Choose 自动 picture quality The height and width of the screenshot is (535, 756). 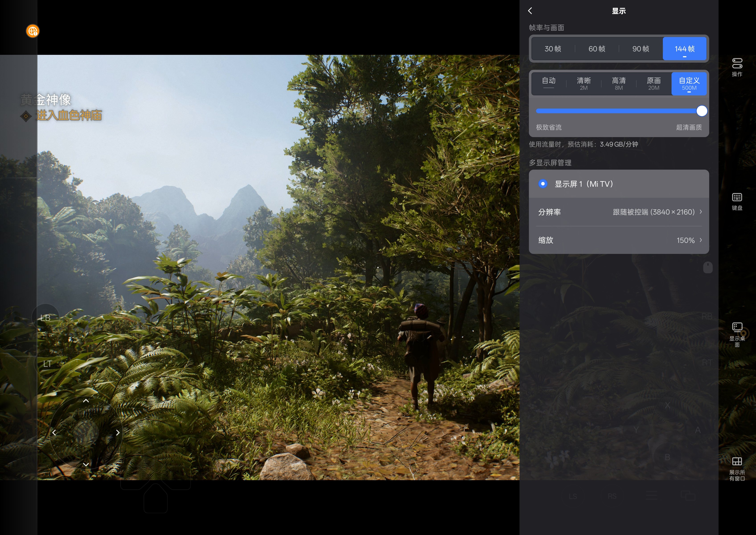[x=549, y=84]
